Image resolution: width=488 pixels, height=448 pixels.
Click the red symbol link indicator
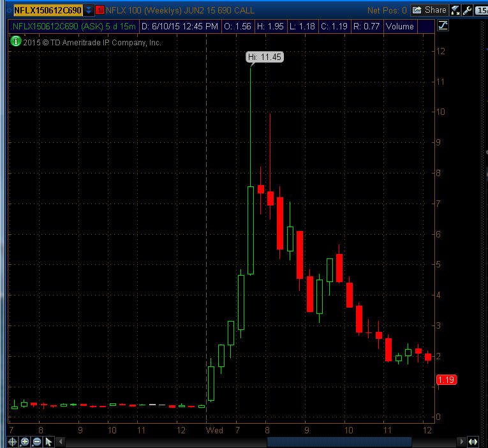[100, 10]
